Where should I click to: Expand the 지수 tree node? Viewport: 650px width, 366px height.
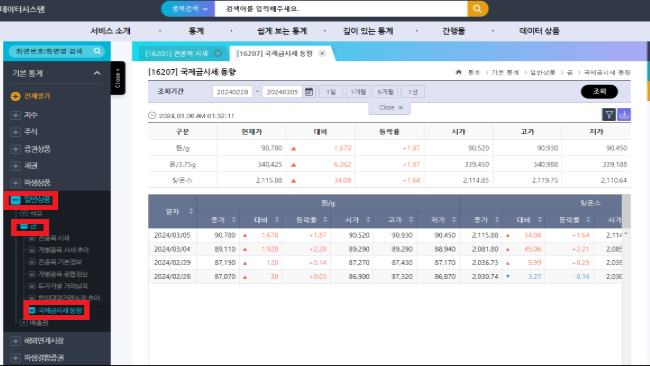15,115
